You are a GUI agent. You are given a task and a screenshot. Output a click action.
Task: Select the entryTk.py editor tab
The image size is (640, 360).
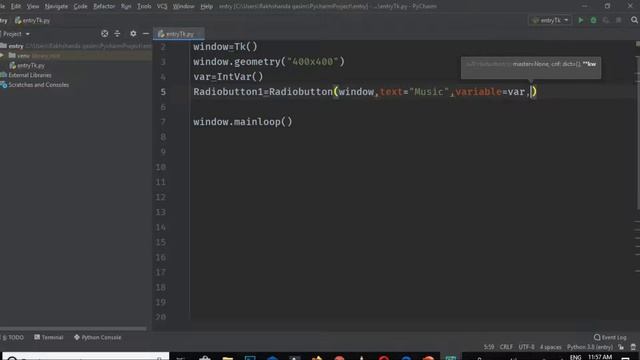(x=179, y=34)
